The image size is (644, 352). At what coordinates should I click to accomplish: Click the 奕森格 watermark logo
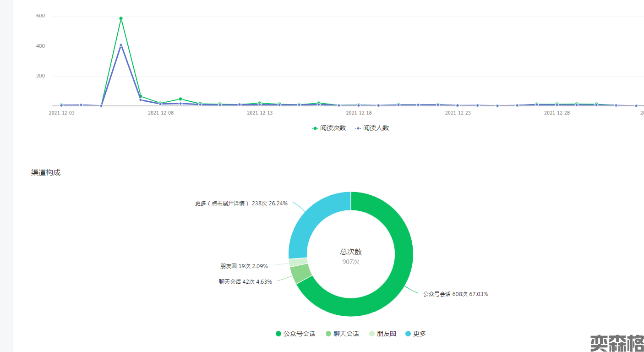(x=616, y=343)
